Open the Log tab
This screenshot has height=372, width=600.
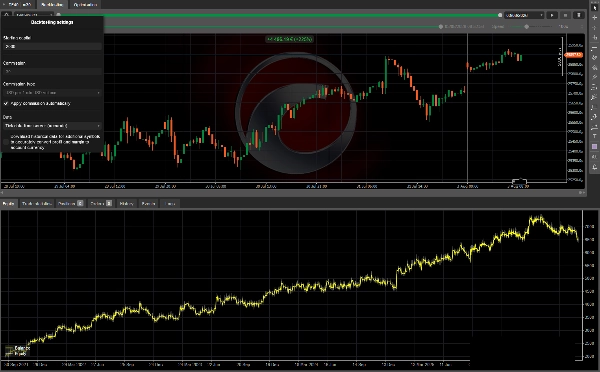coord(170,204)
